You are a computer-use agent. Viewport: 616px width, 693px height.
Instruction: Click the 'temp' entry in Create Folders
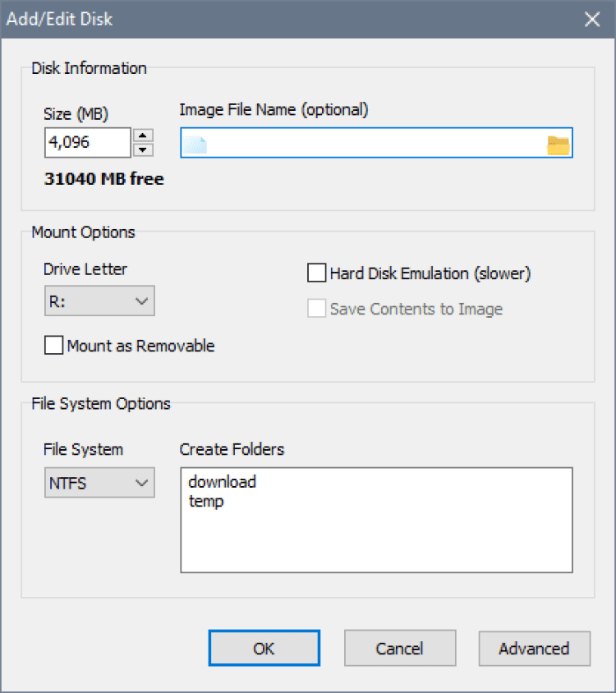(x=206, y=501)
